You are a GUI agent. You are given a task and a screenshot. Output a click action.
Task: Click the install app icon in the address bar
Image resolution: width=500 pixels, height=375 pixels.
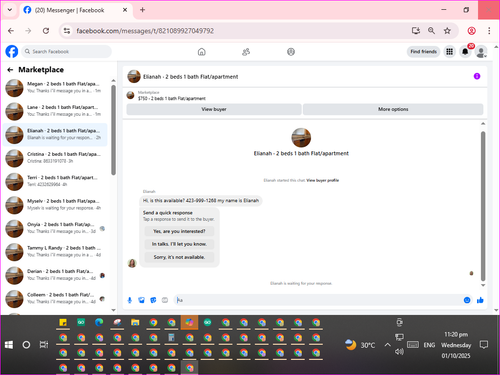pyautogui.click(x=416, y=31)
